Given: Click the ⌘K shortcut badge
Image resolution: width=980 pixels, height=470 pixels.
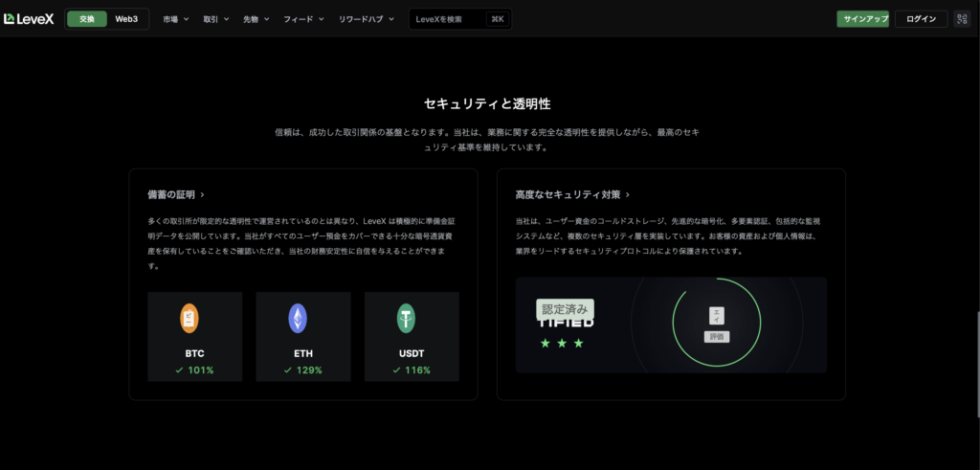Looking at the screenshot, I should (x=498, y=19).
